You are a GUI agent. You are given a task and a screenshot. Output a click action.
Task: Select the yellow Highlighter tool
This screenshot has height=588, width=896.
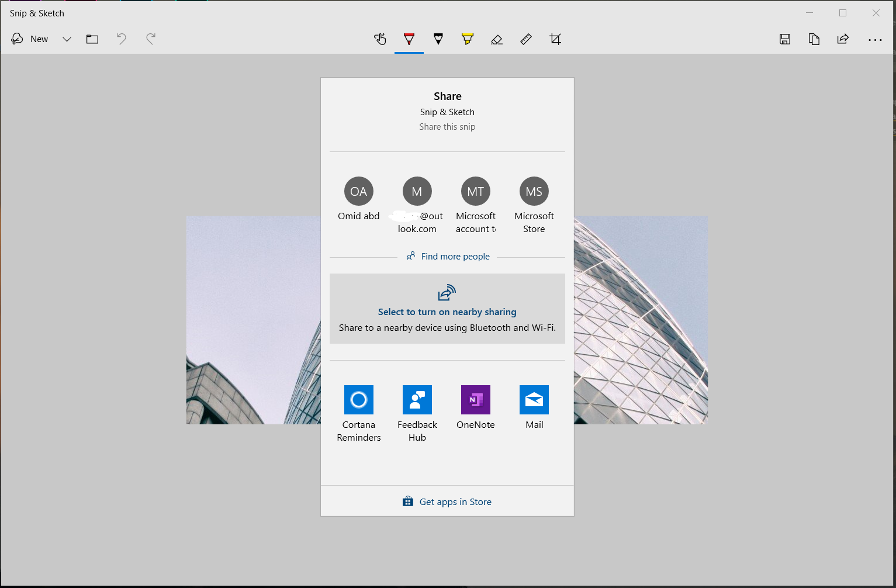pos(468,39)
